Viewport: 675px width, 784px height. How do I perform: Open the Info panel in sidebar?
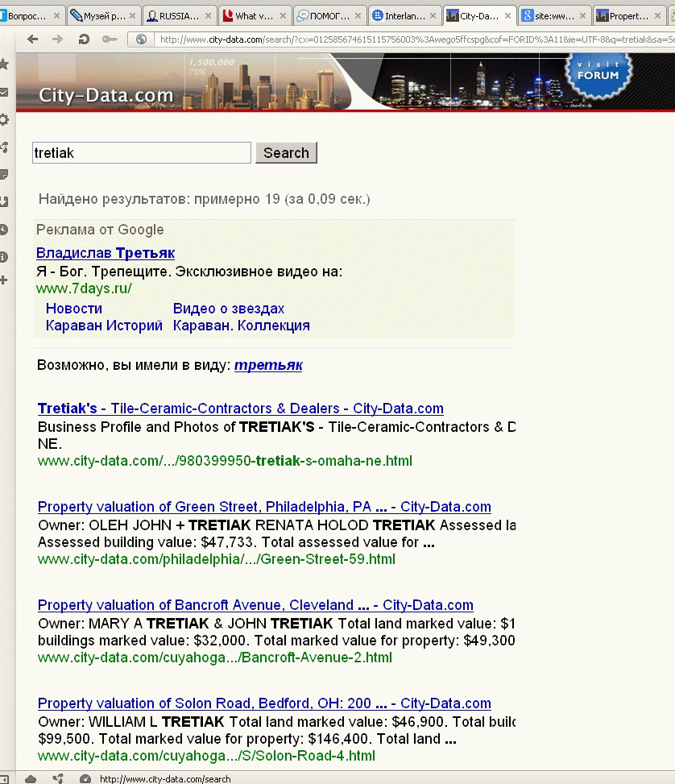(4, 257)
